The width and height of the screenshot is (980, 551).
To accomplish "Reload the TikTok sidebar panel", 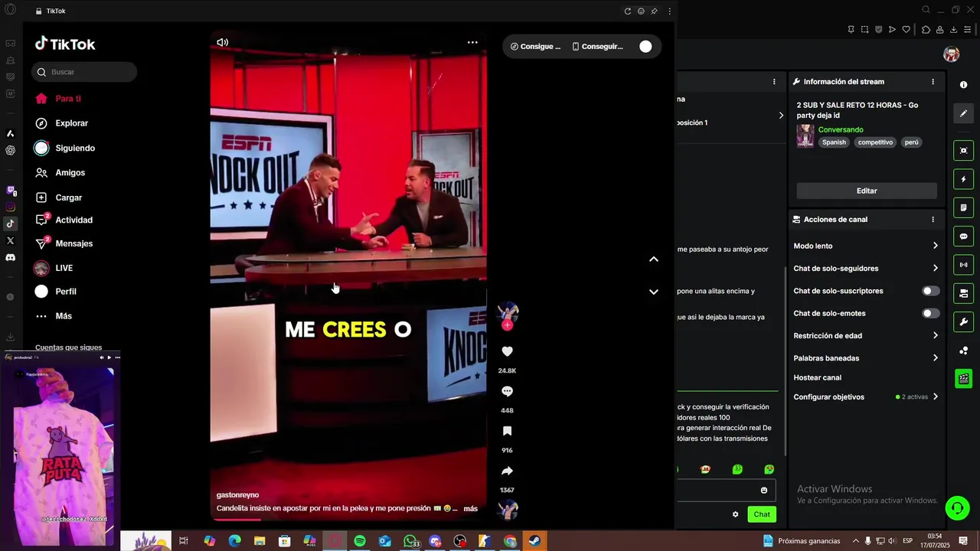I will pyautogui.click(x=628, y=11).
